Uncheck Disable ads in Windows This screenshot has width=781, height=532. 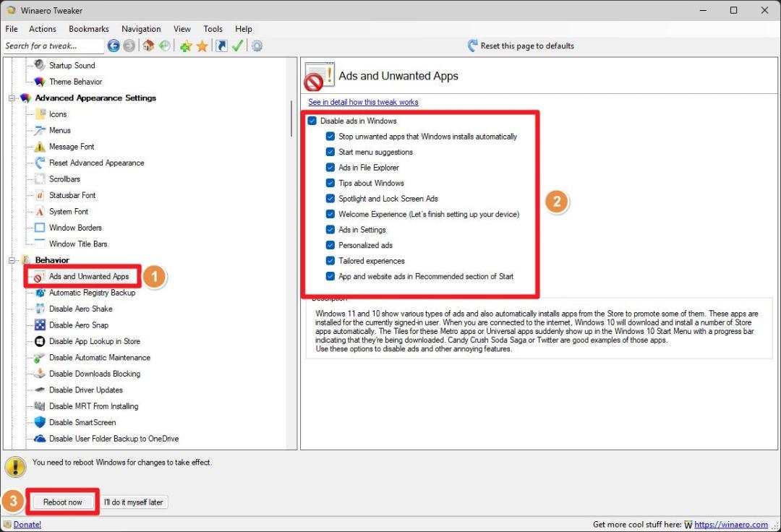point(312,121)
